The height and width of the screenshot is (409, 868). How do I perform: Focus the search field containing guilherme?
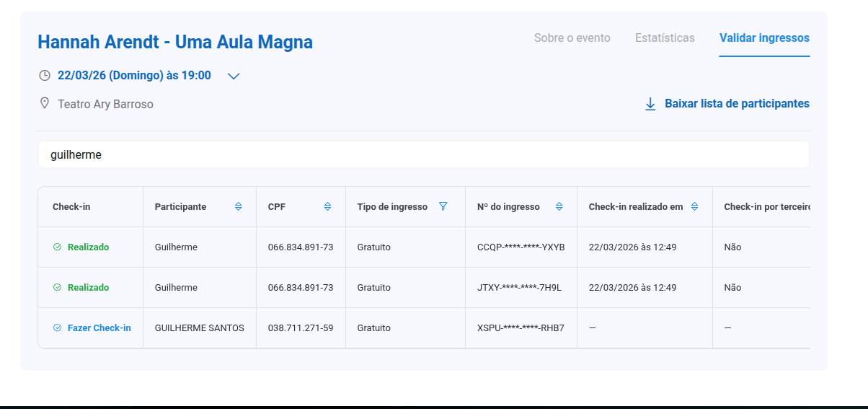point(423,155)
